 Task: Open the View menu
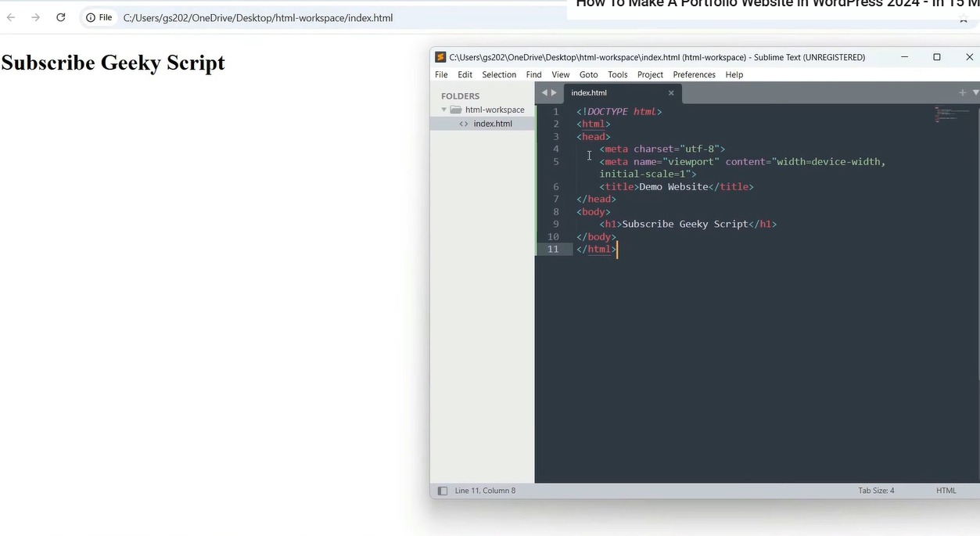tap(561, 74)
